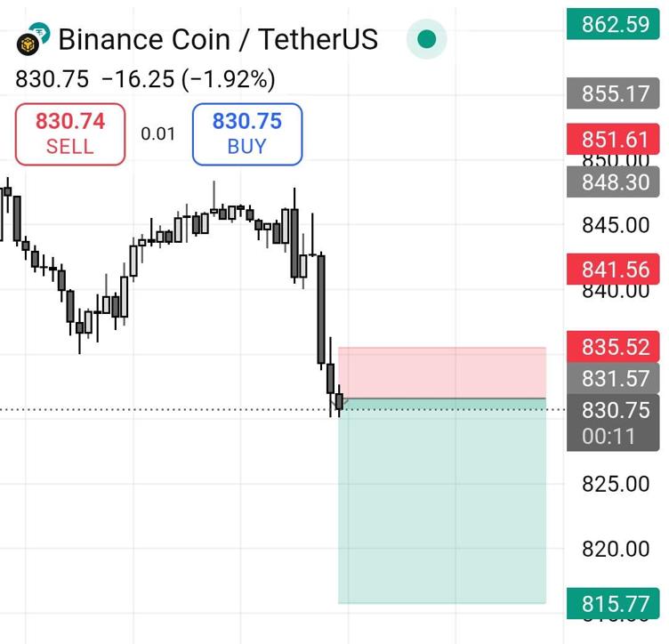Click the red 835.52 stop-loss price label
The width and height of the screenshot is (669, 644).
[615, 347]
